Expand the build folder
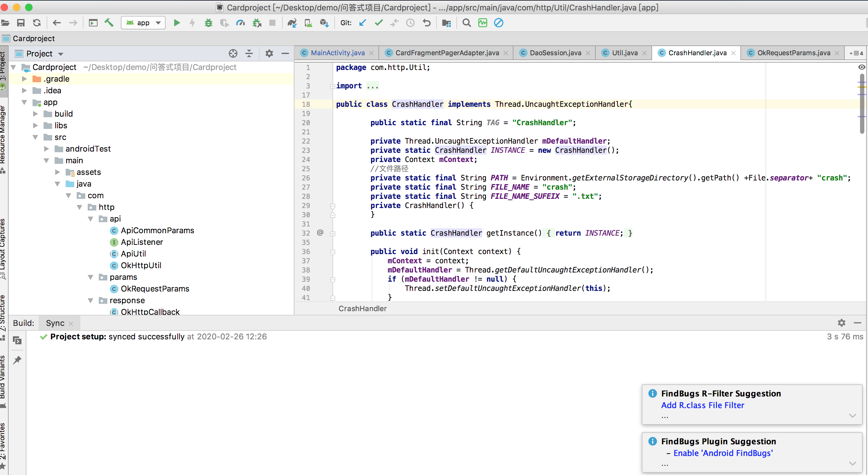The image size is (868, 475). (35, 114)
